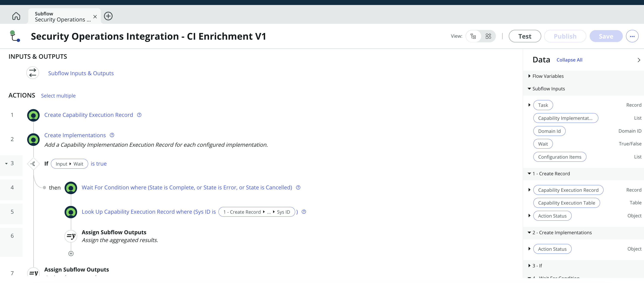Click the 1 - Create Record Sys ID pill

(257, 212)
